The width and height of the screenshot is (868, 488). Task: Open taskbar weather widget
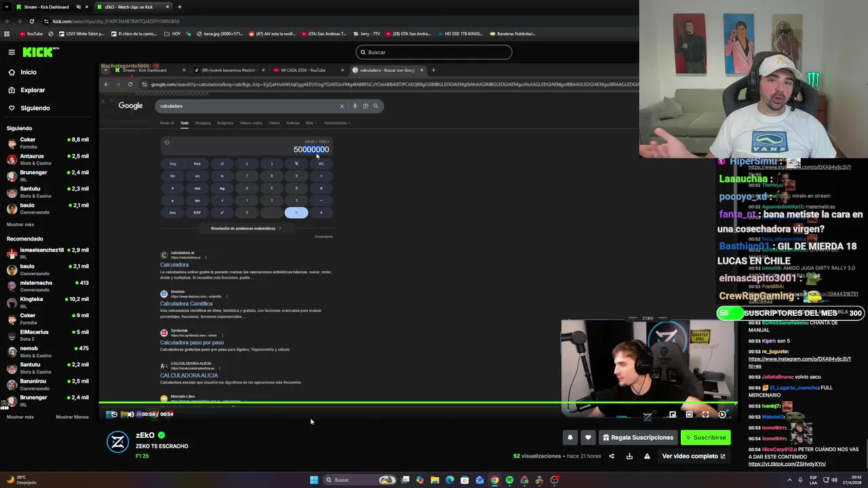click(x=20, y=480)
